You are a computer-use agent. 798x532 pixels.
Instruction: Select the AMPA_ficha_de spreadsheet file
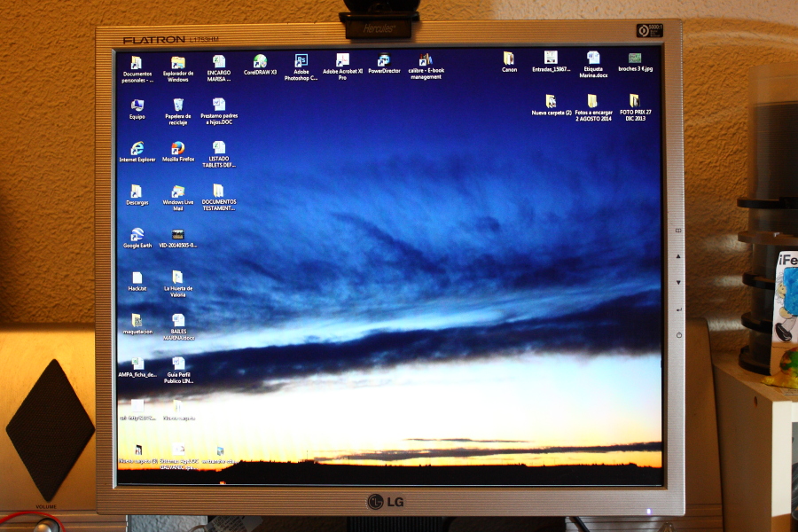[137, 367]
